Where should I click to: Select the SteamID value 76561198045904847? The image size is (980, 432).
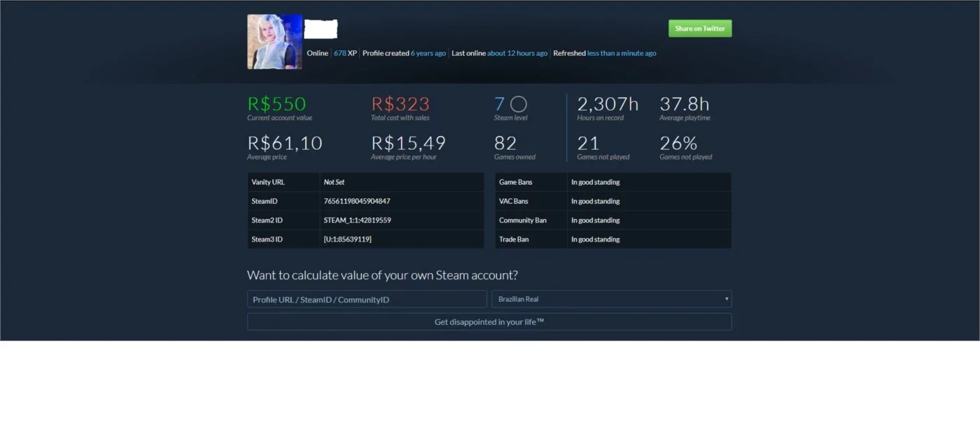click(357, 201)
